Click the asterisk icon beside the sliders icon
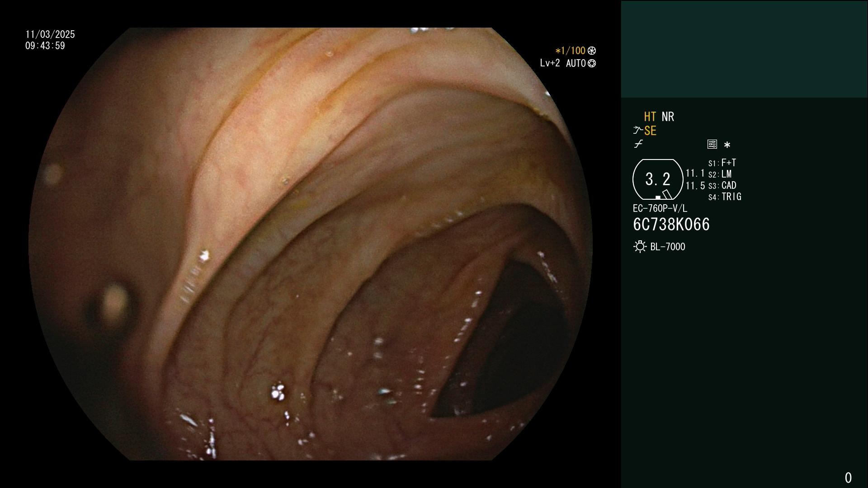The height and width of the screenshot is (488, 868). tap(727, 145)
